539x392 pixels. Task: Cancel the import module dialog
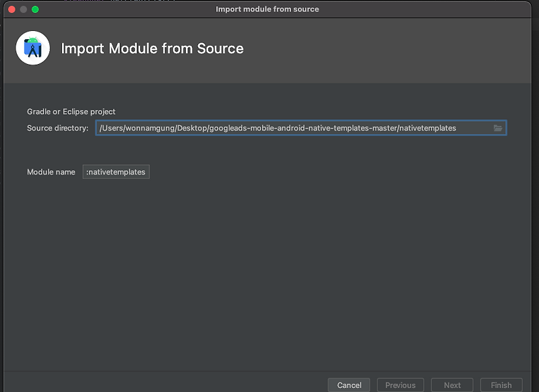pyautogui.click(x=349, y=385)
